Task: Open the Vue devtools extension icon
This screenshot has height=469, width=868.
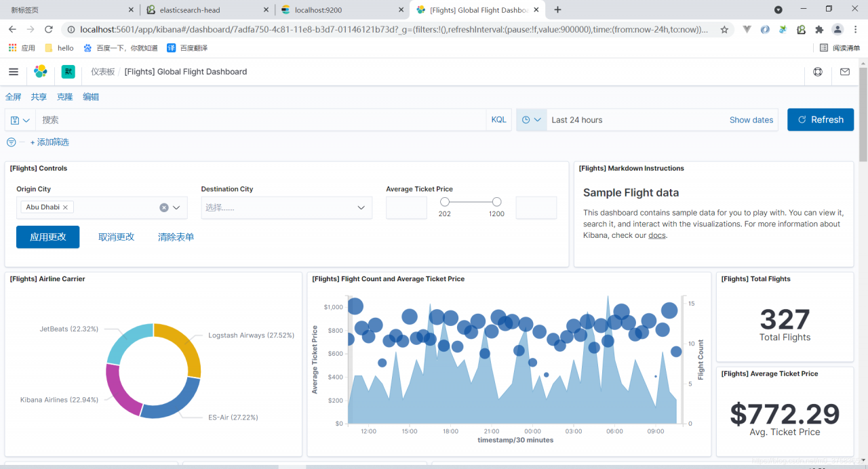Action: point(747,30)
